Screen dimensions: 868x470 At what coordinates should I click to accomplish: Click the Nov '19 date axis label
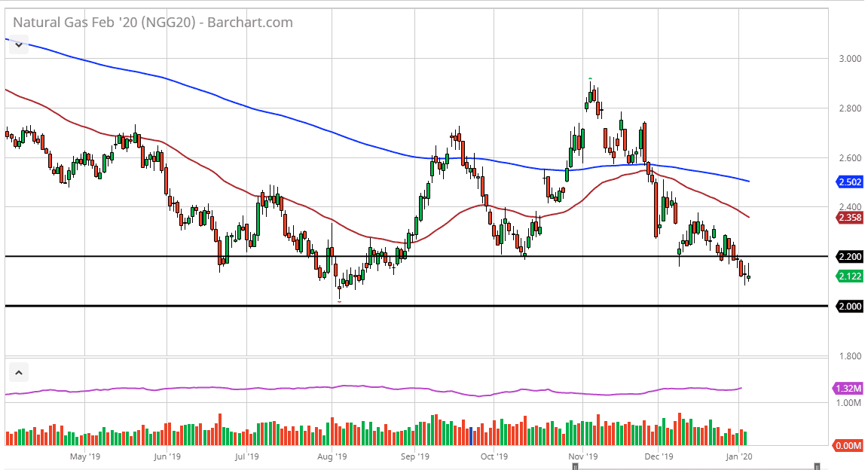point(583,456)
